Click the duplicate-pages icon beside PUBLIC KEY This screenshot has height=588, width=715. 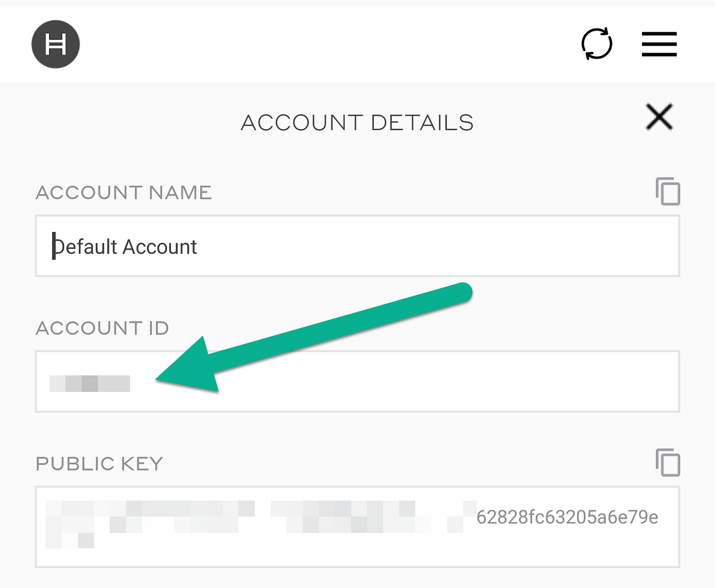[668, 463]
